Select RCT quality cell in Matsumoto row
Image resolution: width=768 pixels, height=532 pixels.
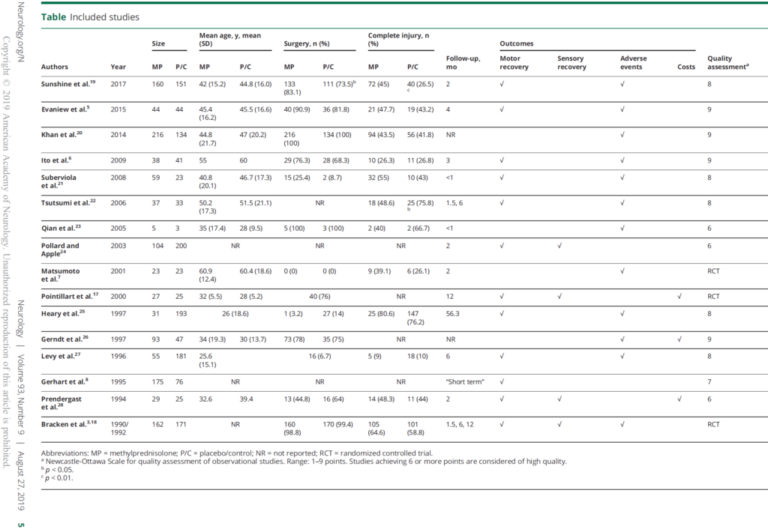(x=713, y=271)
